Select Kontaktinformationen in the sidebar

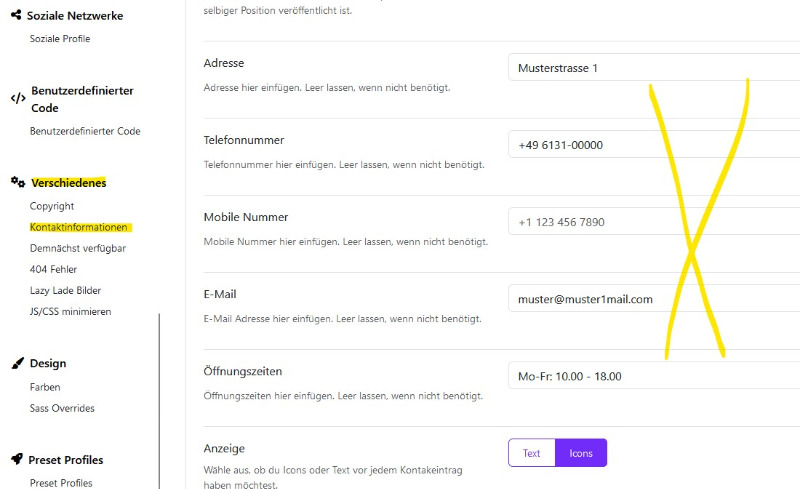(x=79, y=227)
